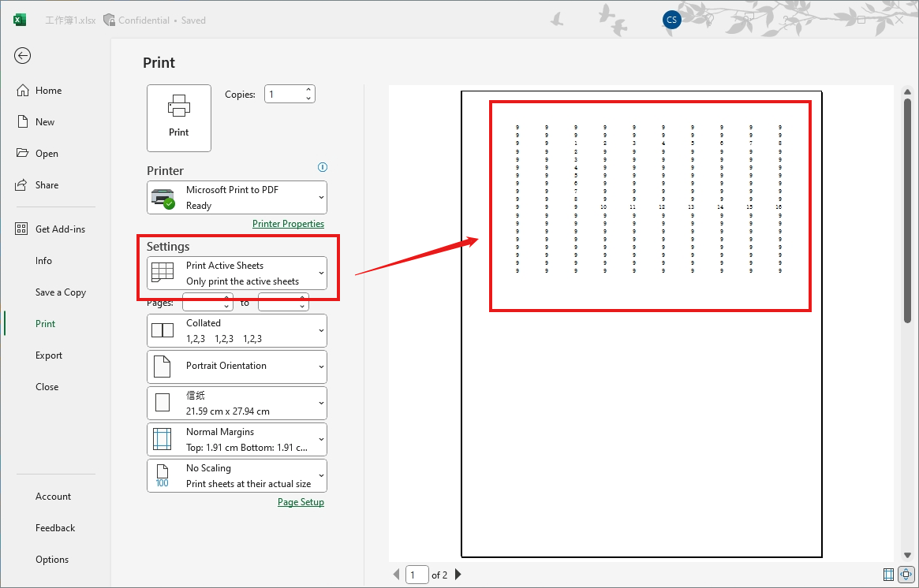
Task: Open Page Setup via its link
Action: 301,501
